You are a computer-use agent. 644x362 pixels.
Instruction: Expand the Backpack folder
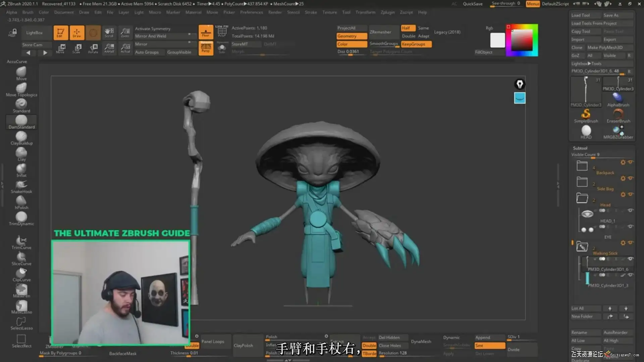pyautogui.click(x=582, y=166)
